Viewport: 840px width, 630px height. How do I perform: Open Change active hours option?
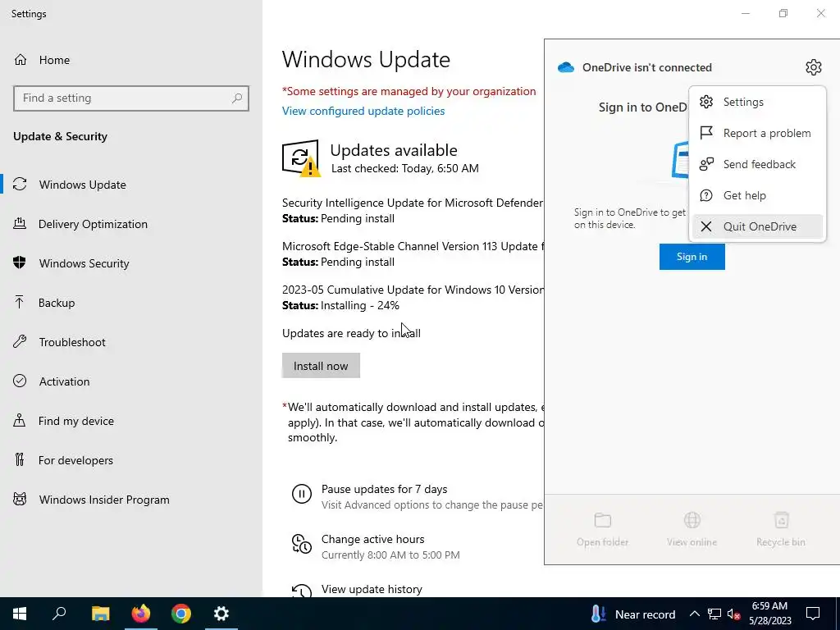(373, 539)
